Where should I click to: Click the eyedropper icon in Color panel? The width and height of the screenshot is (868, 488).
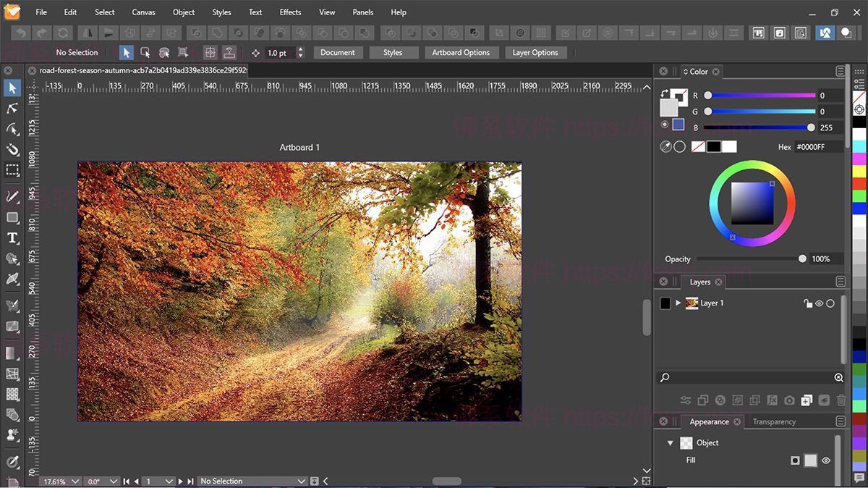coord(665,147)
